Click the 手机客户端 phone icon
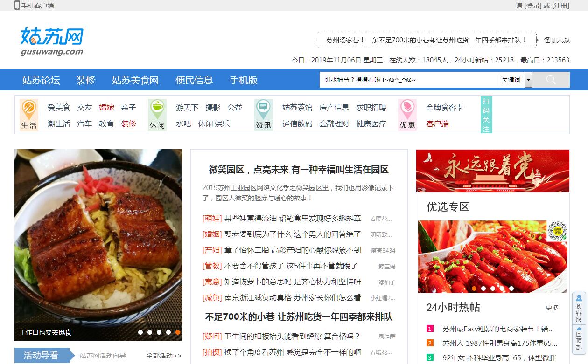Screen dimensions: 588x364 [x=17, y=6]
